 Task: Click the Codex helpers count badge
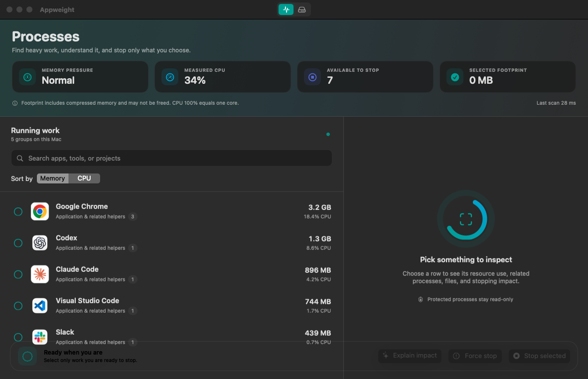[133, 248]
